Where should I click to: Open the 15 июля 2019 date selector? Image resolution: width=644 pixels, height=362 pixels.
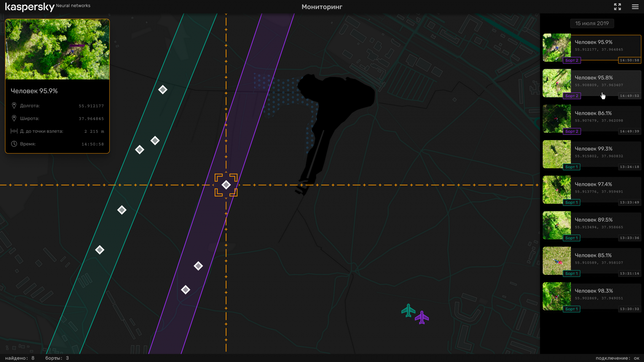tap(592, 24)
